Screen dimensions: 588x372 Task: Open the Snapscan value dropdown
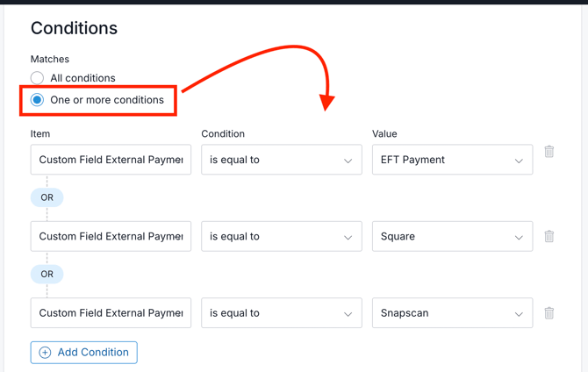[x=452, y=313]
